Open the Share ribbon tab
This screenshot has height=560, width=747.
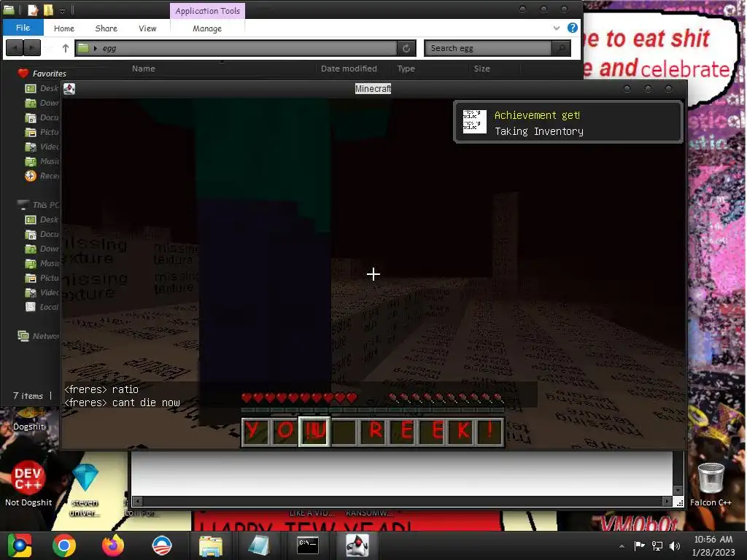tap(107, 28)
